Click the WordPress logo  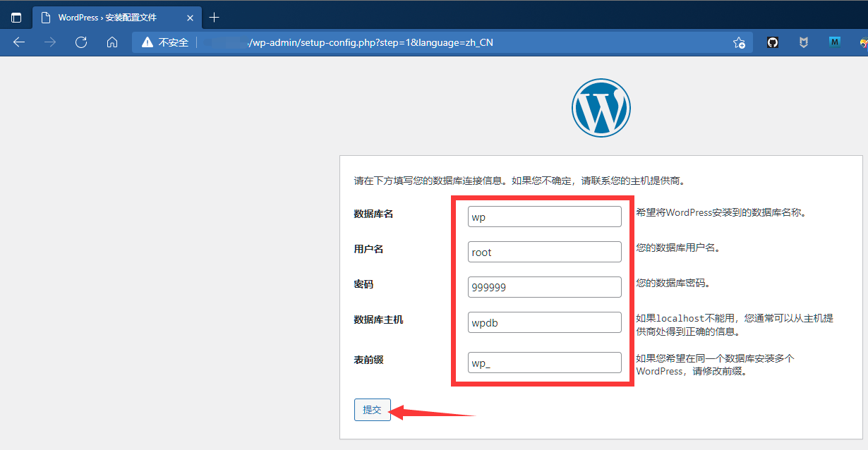pos(601,107)
